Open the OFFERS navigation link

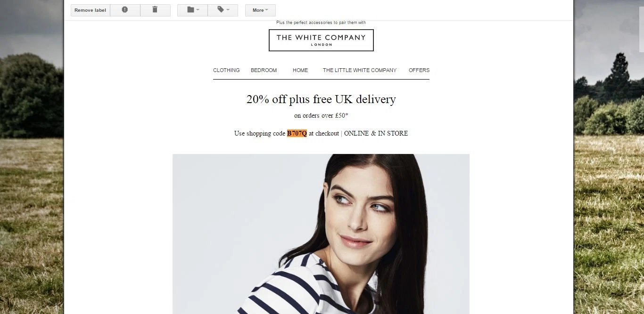coord(419,70)
